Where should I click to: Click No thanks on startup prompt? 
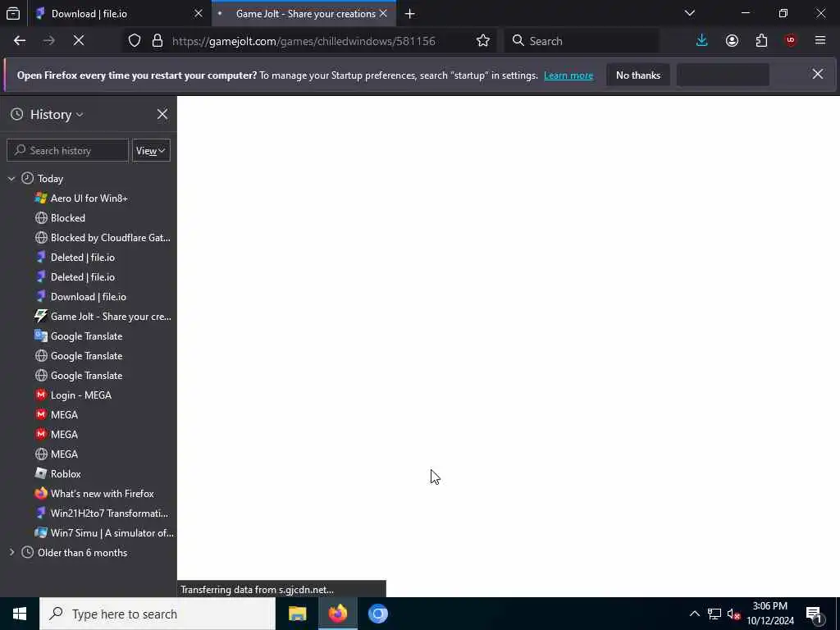click(638, 75)
